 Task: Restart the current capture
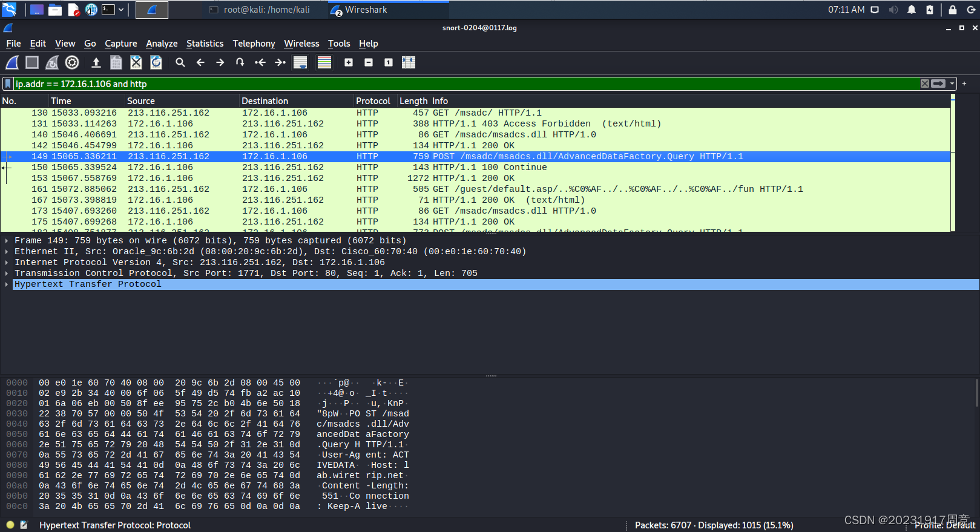pos(52,62)
